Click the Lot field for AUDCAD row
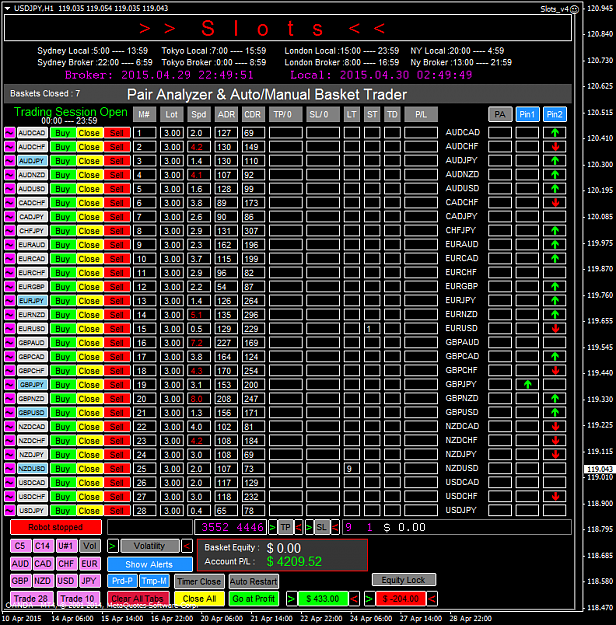Screen dimensions: 616x625 [x=172, y=133]
